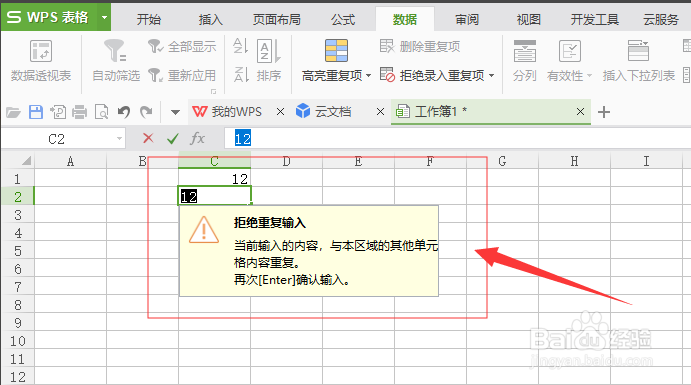Switch to the 插入 tab
This screenshot has height=385, width=691.
[x=210, y=19]
